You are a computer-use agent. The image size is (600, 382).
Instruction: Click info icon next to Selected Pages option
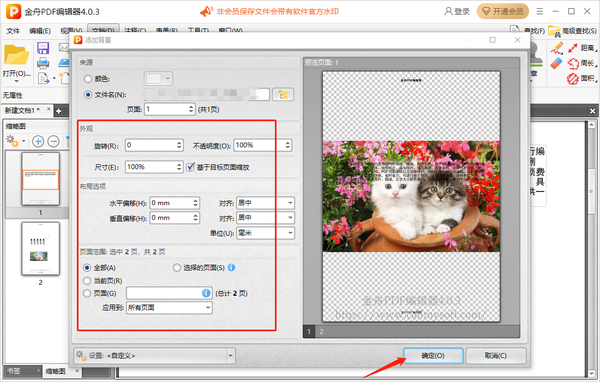click(x=232, y=268)
